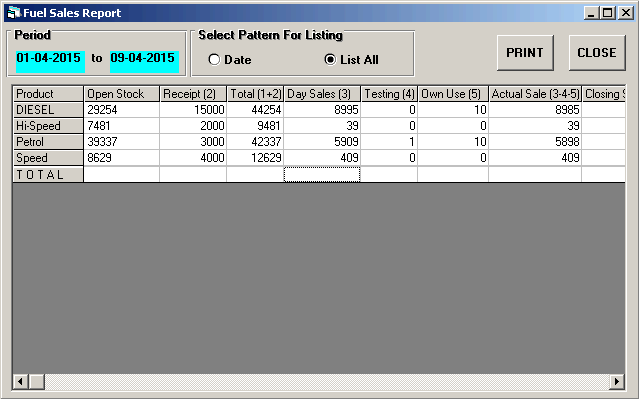Select the Hi-Speed row header
Viewport: 639px width, 399px height.
click(x=48, y=126)
